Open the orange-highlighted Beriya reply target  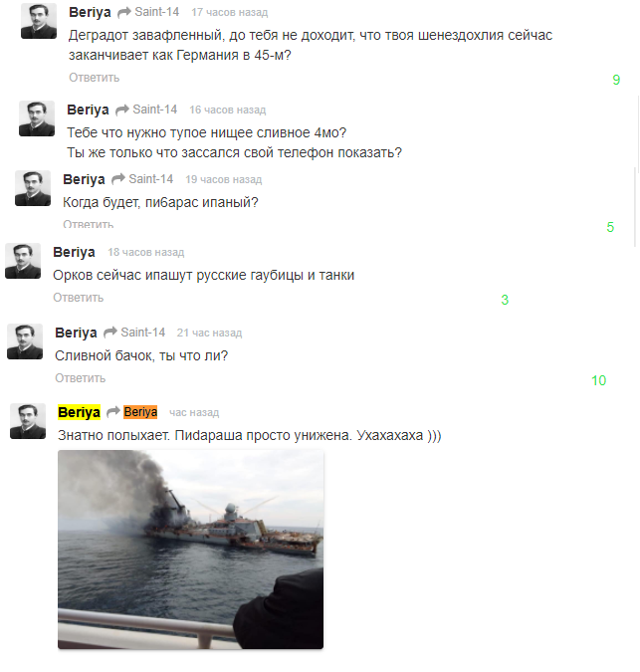(x=140, y=412)
